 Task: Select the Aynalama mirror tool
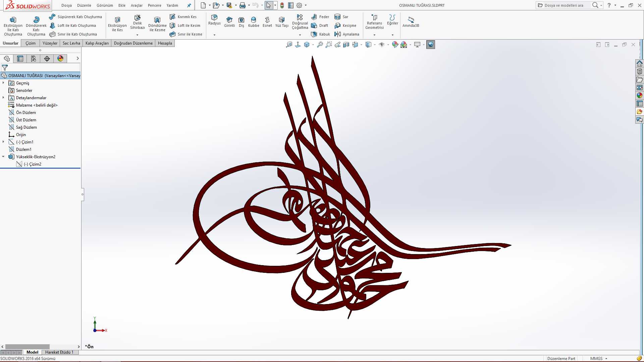point(347,34)
